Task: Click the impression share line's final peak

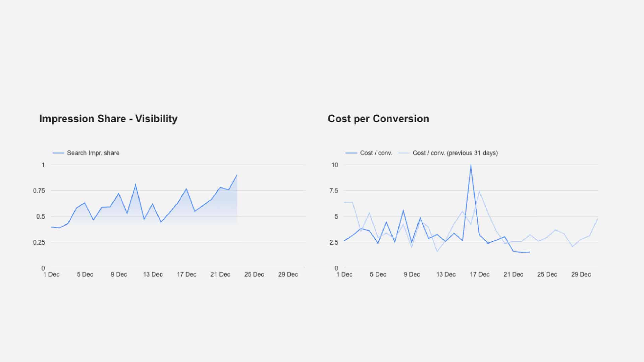Action: point(237,175)
